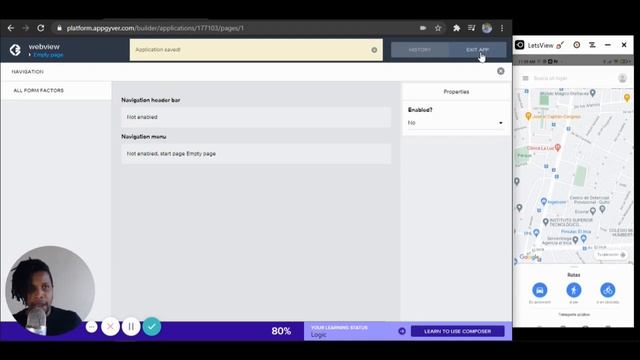Finish recording with the checkmark button
This screenshot has width=640, height=360.
[152, 327]
